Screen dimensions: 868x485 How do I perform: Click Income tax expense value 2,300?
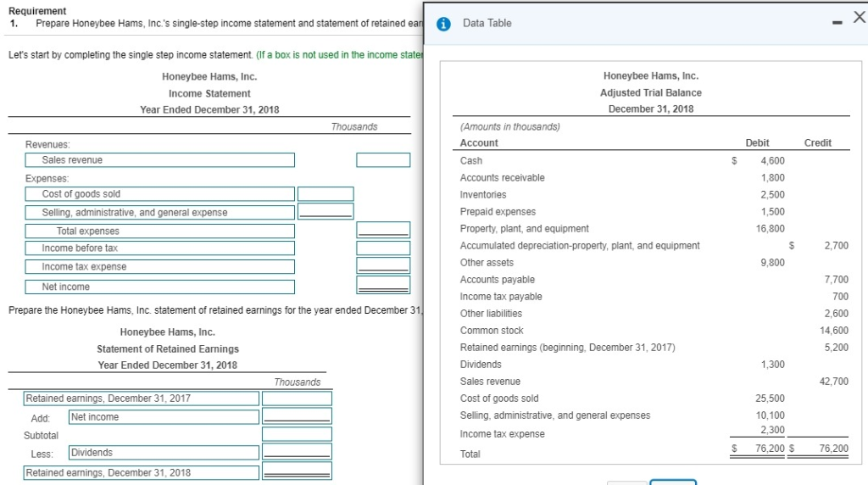tap(772, 430)
